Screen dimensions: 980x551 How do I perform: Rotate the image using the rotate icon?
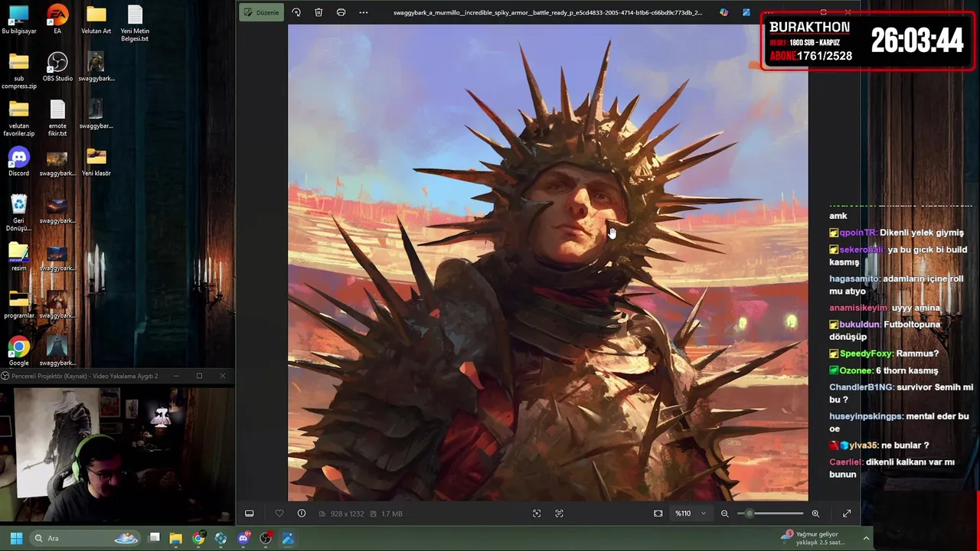click(x=296, y=12)
